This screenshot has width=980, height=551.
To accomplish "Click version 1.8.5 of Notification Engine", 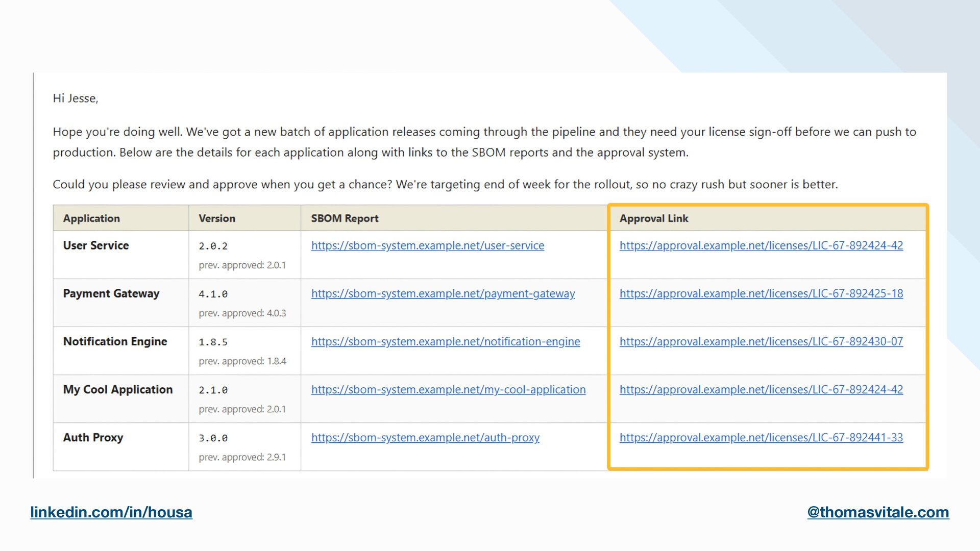I will point(213,342).
